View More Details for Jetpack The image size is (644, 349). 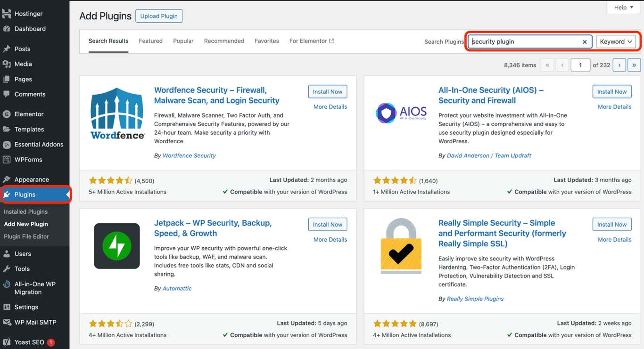coord(330,239)
